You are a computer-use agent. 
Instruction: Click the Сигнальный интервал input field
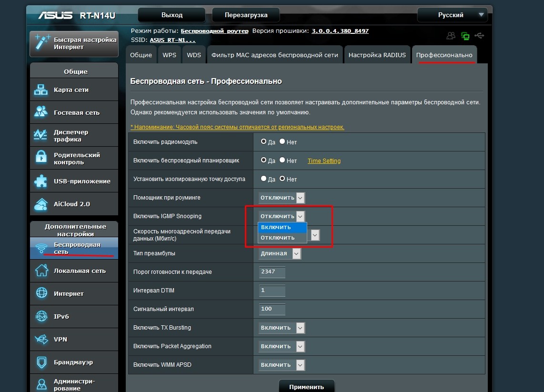coord(272,309)
